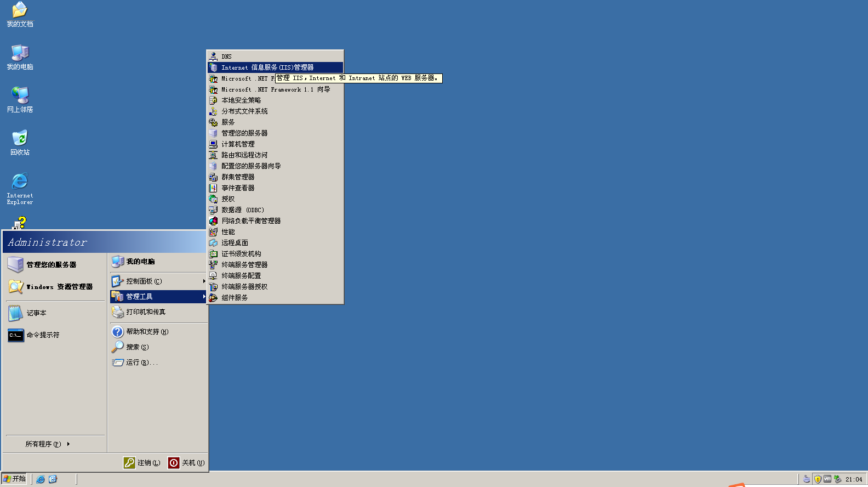
Task: Click the 开始 Start button
Action: tap(14, 479)
